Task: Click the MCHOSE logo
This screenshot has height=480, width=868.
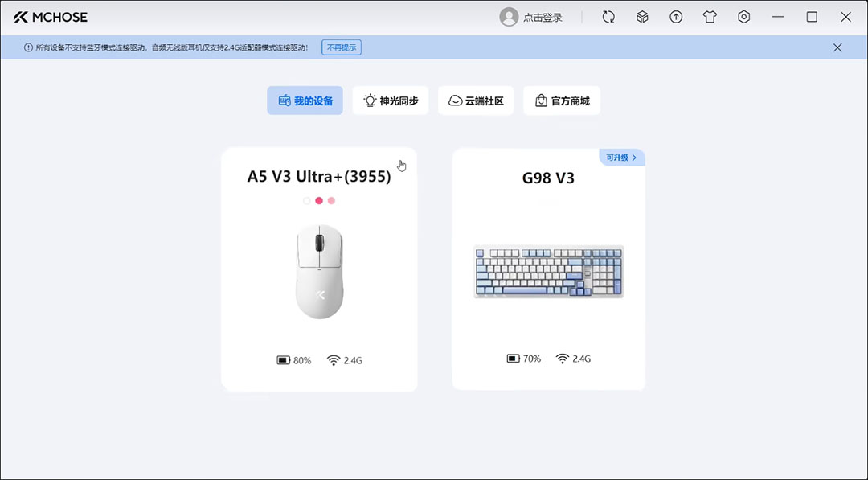Action: point(51,17)
